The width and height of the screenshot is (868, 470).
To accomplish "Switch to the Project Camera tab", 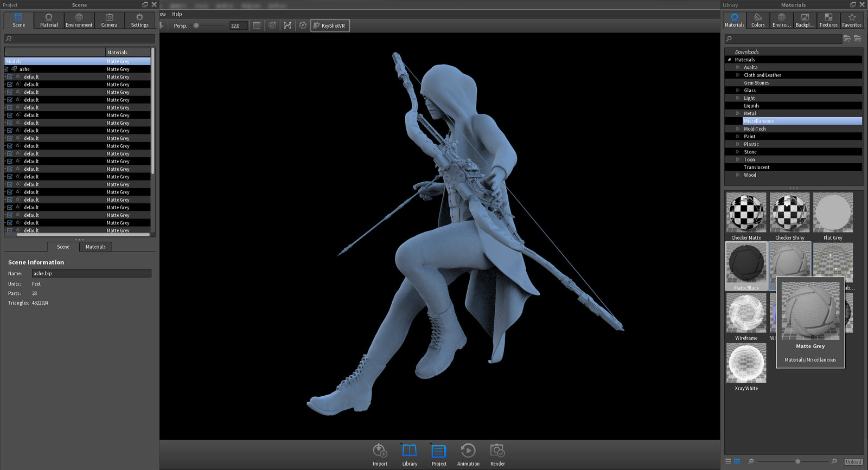I will coord(109,20).
